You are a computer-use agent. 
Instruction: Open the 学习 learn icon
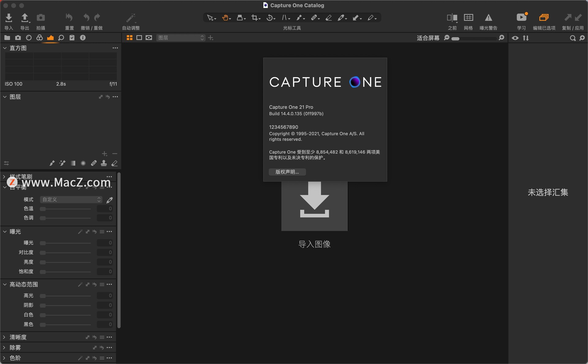[522, 17]
